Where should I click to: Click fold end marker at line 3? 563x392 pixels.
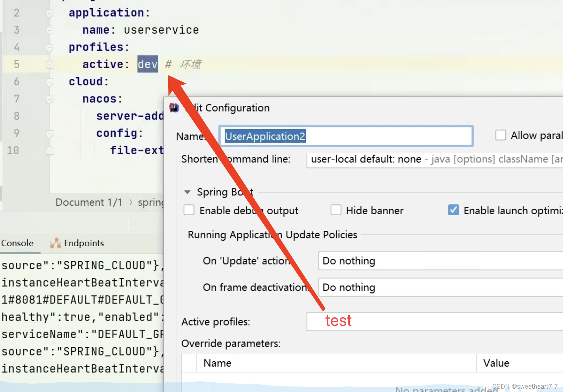50,30
